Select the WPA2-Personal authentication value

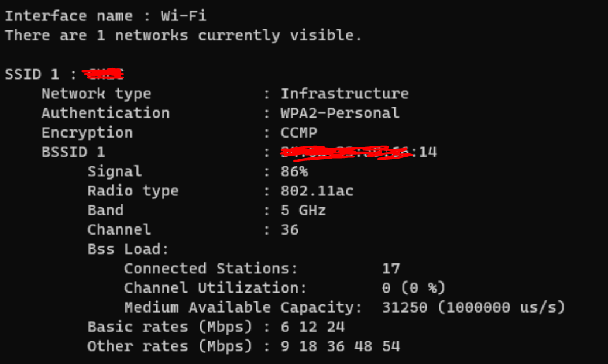pos(339,113)
